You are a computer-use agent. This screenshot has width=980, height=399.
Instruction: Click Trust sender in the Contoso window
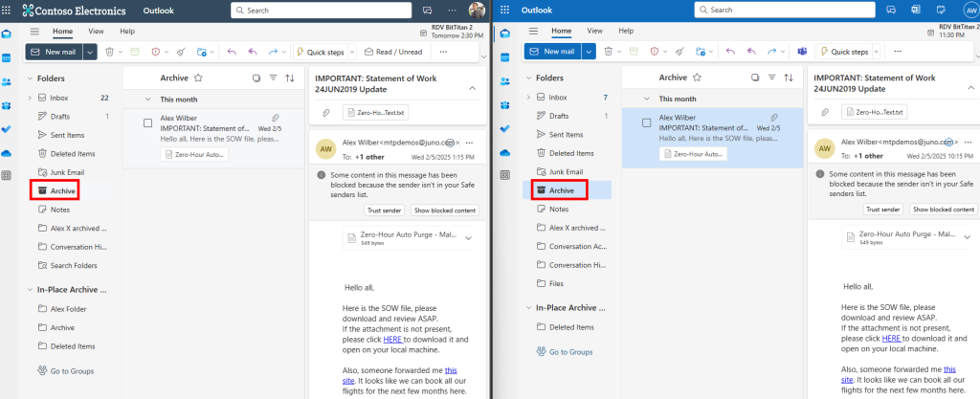pyautogui.click(x=385, y=211)
